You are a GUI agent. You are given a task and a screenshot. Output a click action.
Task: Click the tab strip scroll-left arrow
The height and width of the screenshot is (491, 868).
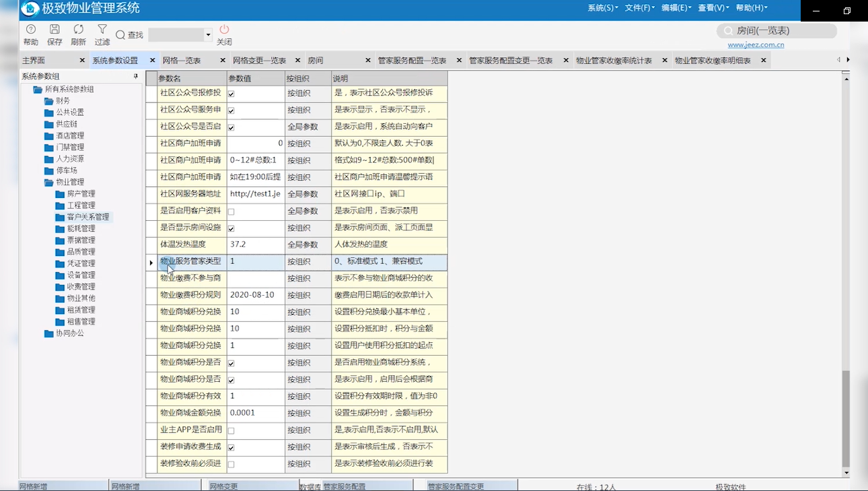pyautogui.click(x=839, y=60)
